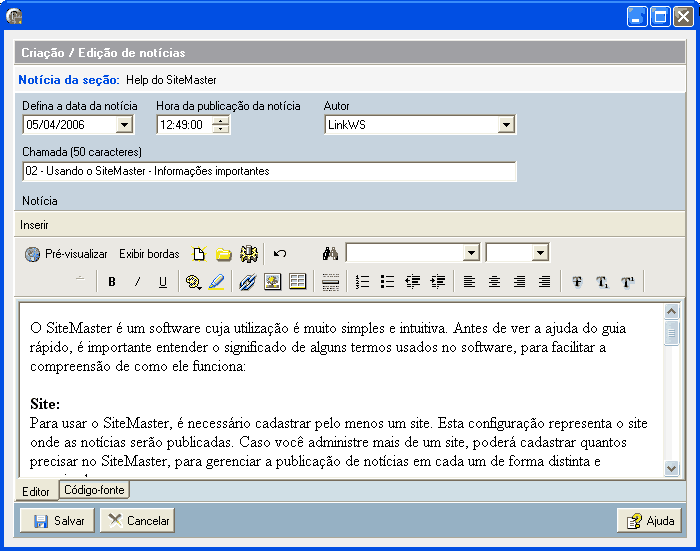Insert a horizontal rule line
The width and height of the screenshot is (700, 551).
click(x=331, y=282)
